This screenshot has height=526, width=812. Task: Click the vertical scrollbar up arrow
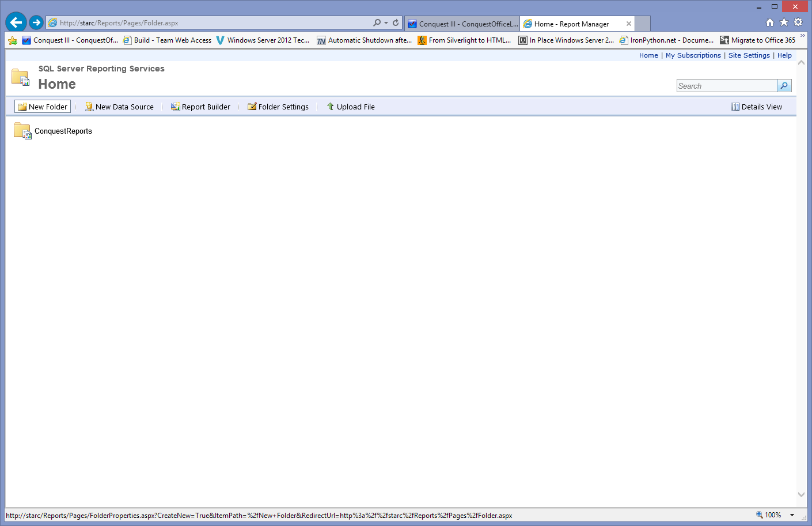[801, 63]
